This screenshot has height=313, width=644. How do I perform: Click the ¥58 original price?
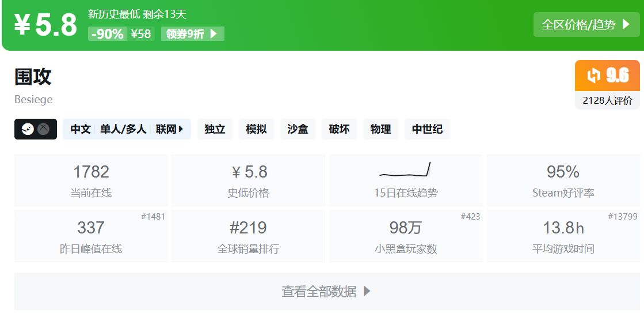pos(141,34)
